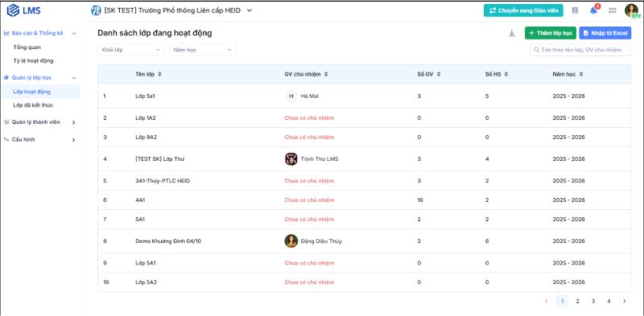Image resolution: width=644 pixels, height=316 pixels.
Task: Open class [TEST SK] Lớp Thư
Action: click(365, 159)
